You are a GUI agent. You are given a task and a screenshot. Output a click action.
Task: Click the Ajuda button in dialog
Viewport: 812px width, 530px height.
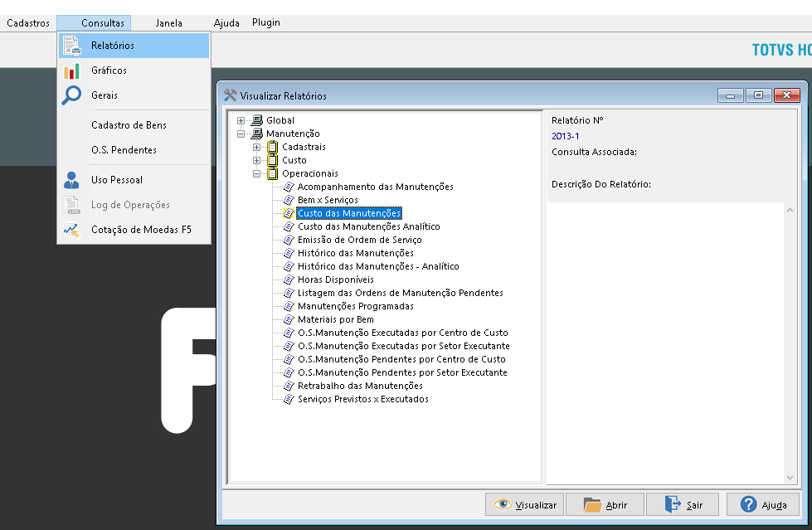763,504
